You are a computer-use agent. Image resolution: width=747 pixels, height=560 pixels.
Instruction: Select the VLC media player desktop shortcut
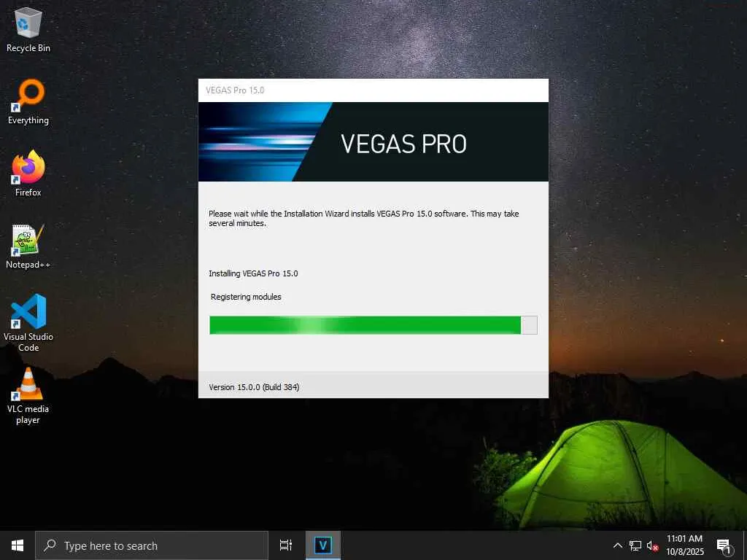click(28, 396)
